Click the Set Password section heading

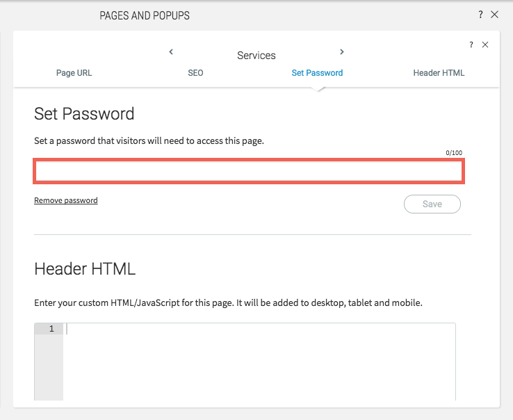84,114
